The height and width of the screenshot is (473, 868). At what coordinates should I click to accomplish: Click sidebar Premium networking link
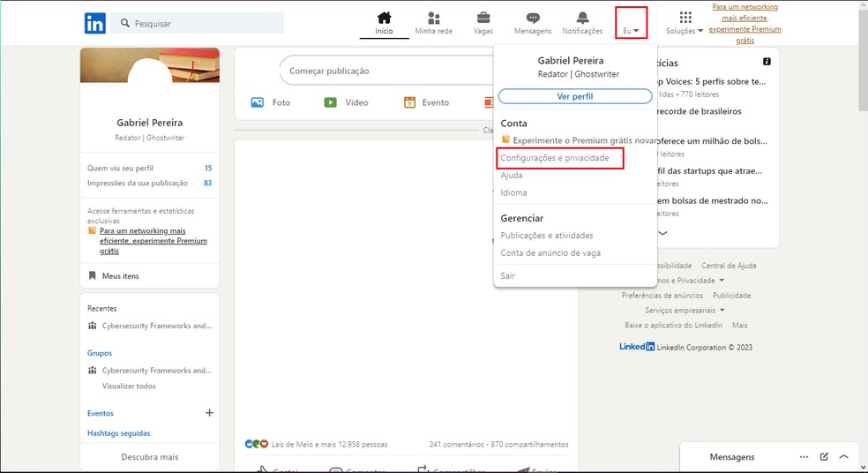coord(153,241)
